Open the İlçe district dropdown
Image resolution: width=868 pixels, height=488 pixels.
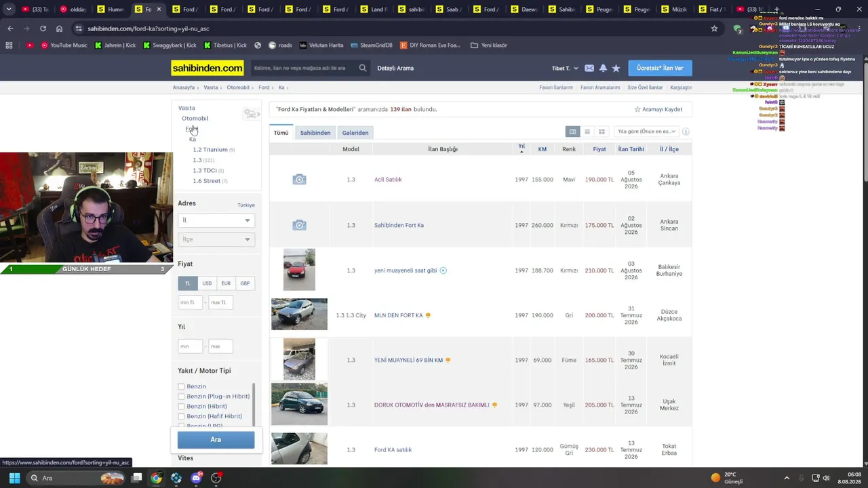216,239
